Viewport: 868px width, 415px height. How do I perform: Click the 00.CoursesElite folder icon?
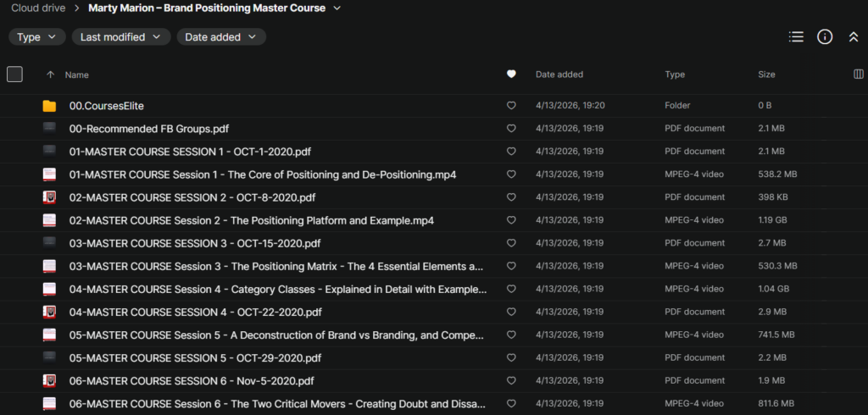[49, 106]
